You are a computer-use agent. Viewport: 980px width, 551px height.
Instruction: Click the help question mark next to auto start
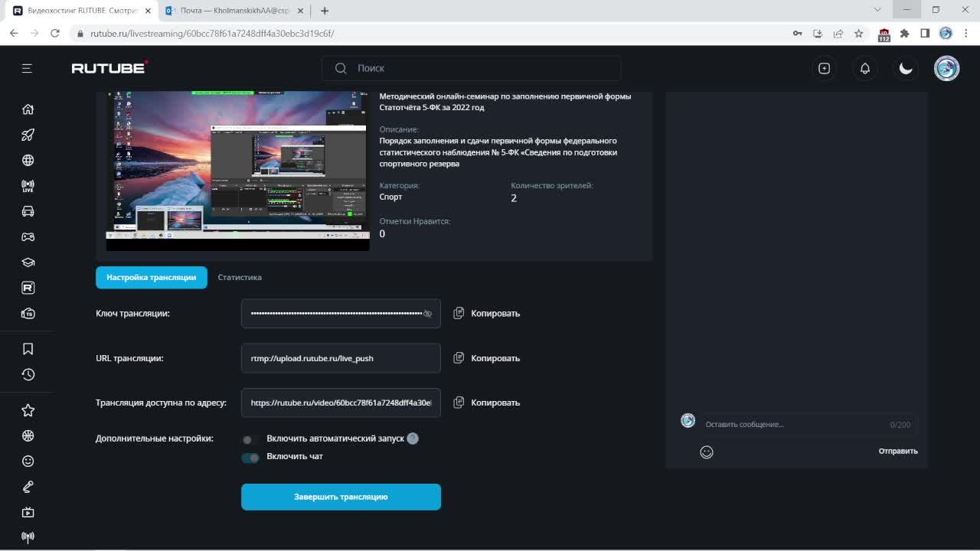413,439
